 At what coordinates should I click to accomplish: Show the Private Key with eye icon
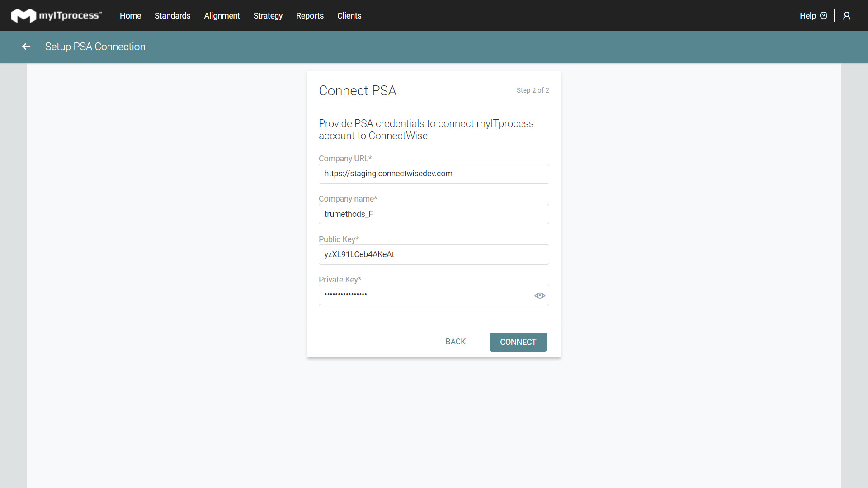(540, 296)
